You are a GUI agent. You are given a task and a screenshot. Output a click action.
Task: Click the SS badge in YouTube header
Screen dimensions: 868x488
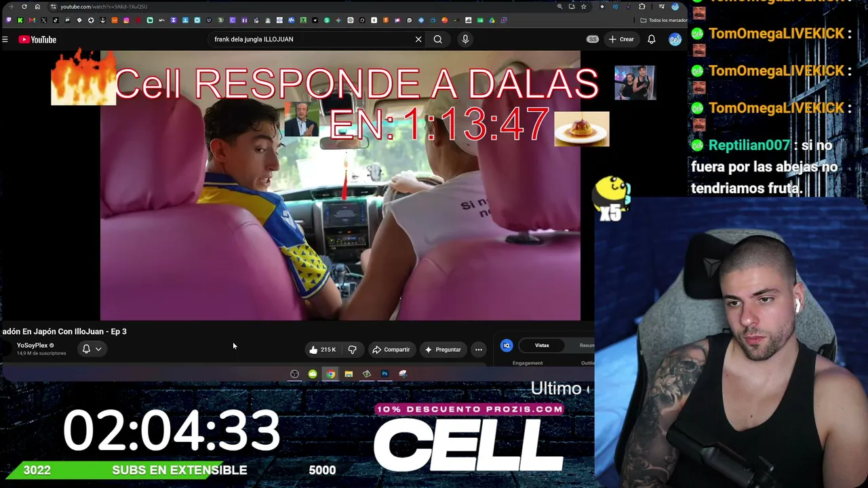pos(593,39)
